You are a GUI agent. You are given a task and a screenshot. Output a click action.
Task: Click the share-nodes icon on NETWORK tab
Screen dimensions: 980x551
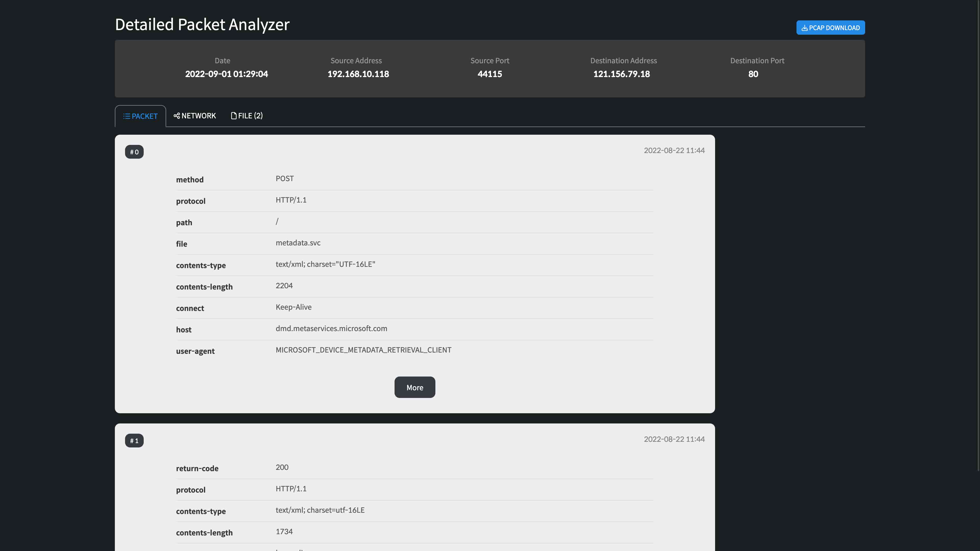point(177,116)
